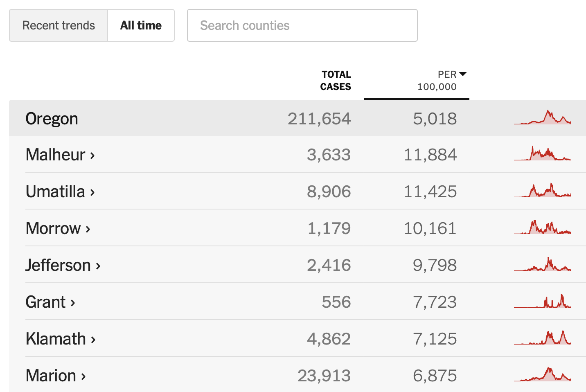This screenshot has height=392, width=586.
Task: Click the Malheur trend sparkline chart
Action: (x=542, y=154)
